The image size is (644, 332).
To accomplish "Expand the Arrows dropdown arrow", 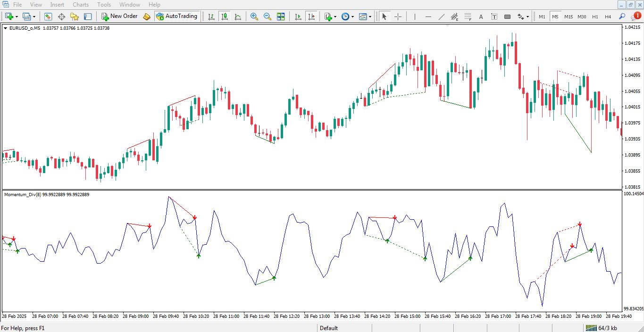I will pyautogui.click(x=527, y=17).
